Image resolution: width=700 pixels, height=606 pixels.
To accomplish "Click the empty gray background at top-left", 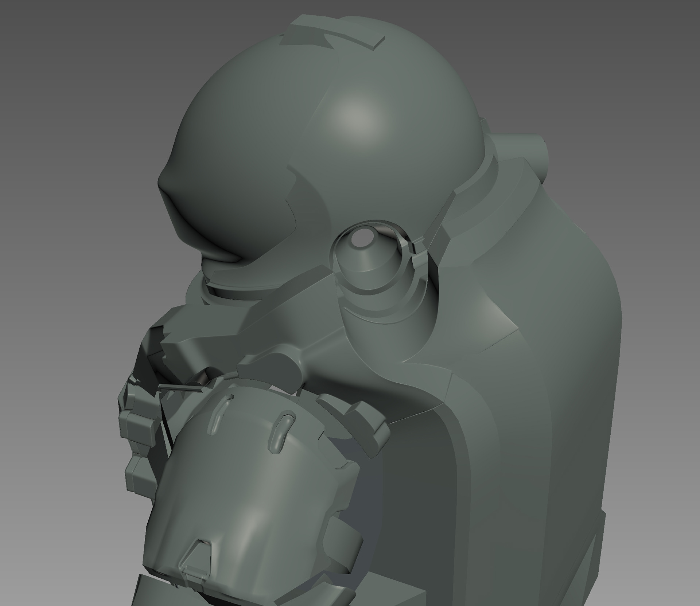I will (x=55, y=55).
